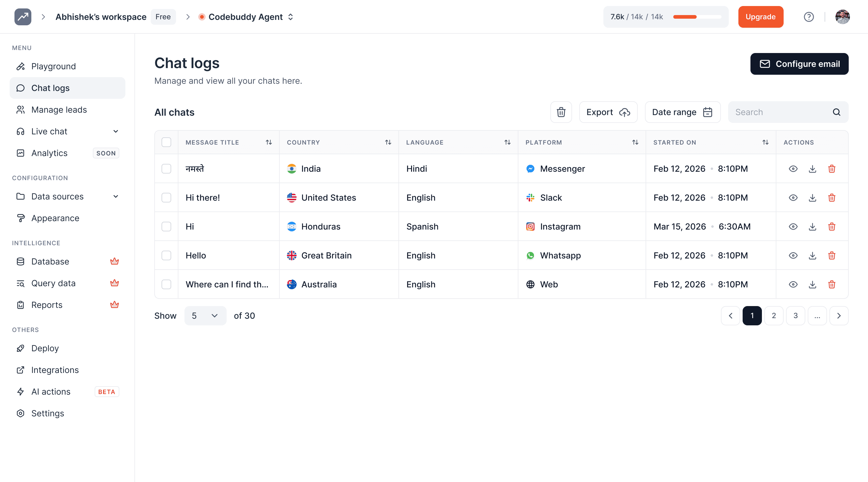Click the usage progress bar
The height and width of the screenshot is (482, 868).
click(697, 17)
